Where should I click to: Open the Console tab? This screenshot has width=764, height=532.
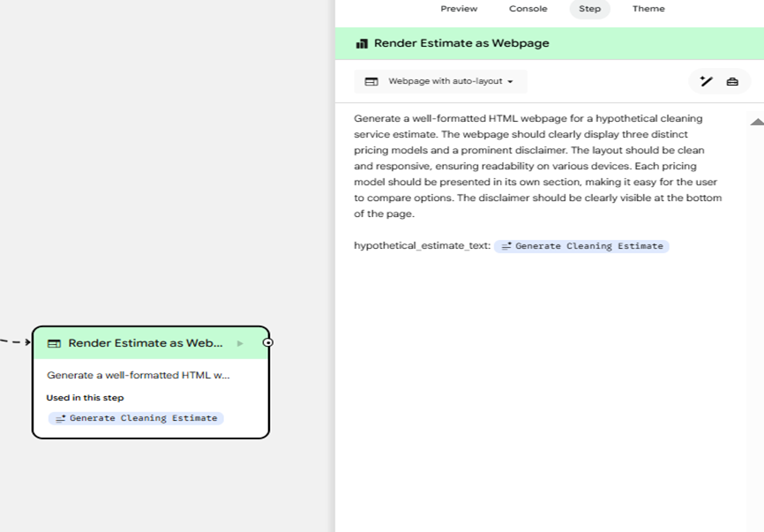[x=528, y=9]
